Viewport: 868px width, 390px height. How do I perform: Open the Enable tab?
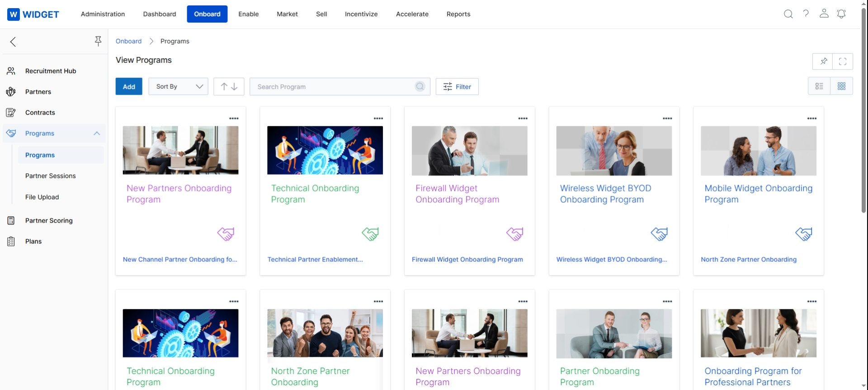249,14
